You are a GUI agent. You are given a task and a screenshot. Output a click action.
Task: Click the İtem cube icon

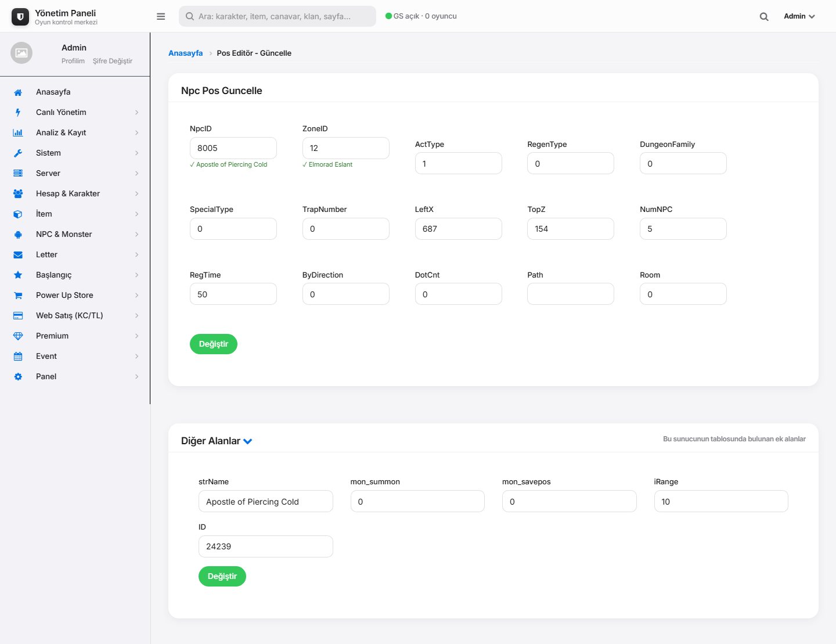point(18,214)
